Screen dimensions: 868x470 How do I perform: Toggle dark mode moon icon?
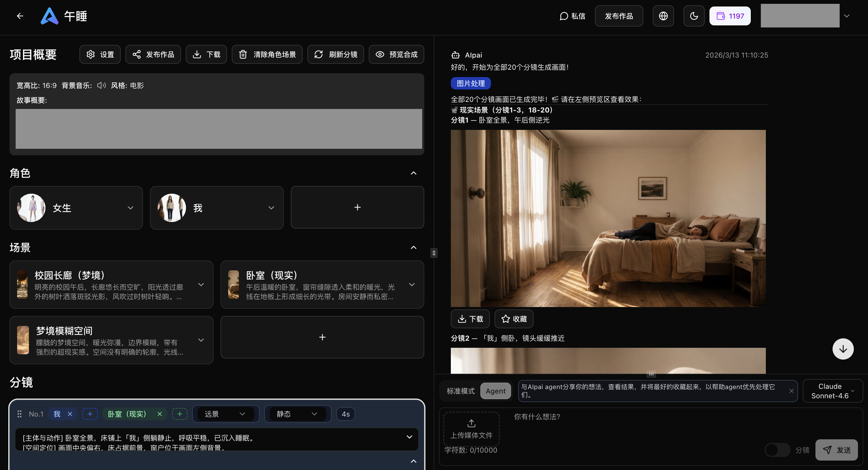(694, 16)
